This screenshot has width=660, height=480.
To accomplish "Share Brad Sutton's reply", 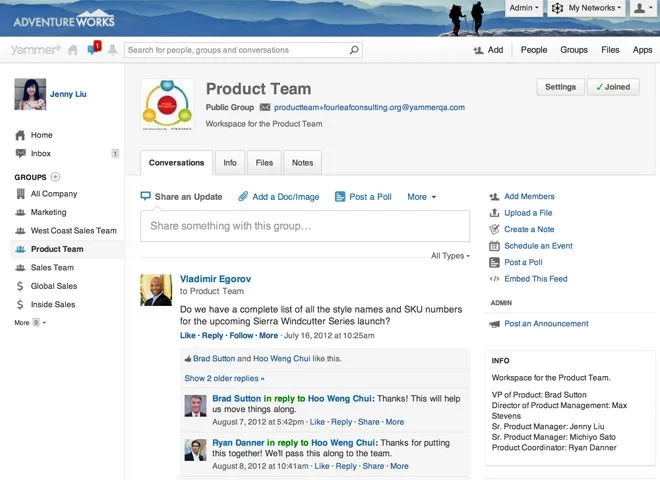I will [368, 422].
